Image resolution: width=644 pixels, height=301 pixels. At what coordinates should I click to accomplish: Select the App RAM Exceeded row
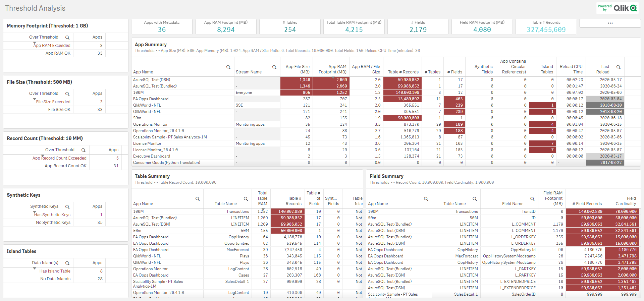click(x=52, y=46)
